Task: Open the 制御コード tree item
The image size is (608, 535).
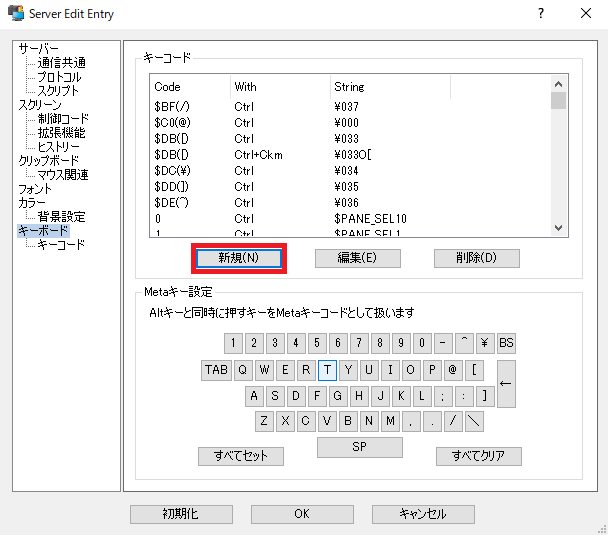Action: (x=63, y=119)
